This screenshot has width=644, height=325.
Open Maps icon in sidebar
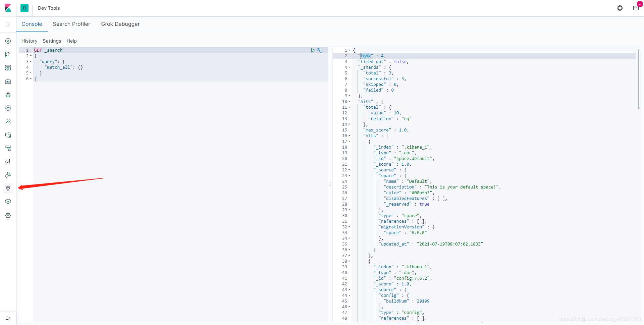coord(8,95)
